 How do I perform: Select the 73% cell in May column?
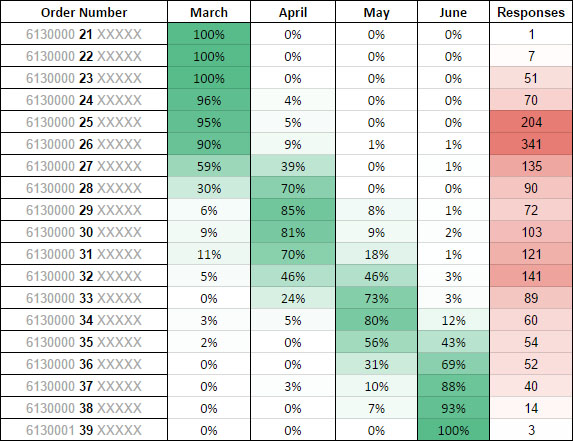[376, 298]
